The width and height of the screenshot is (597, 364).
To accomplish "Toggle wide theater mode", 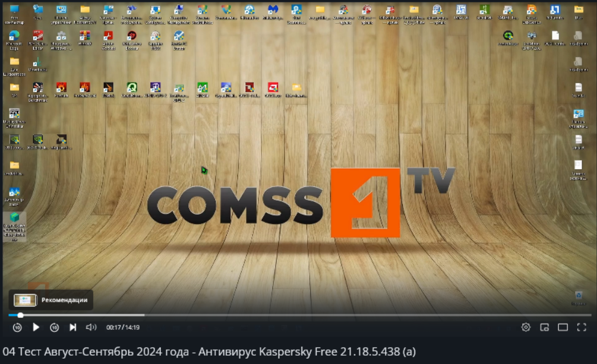I will (563, 327).
